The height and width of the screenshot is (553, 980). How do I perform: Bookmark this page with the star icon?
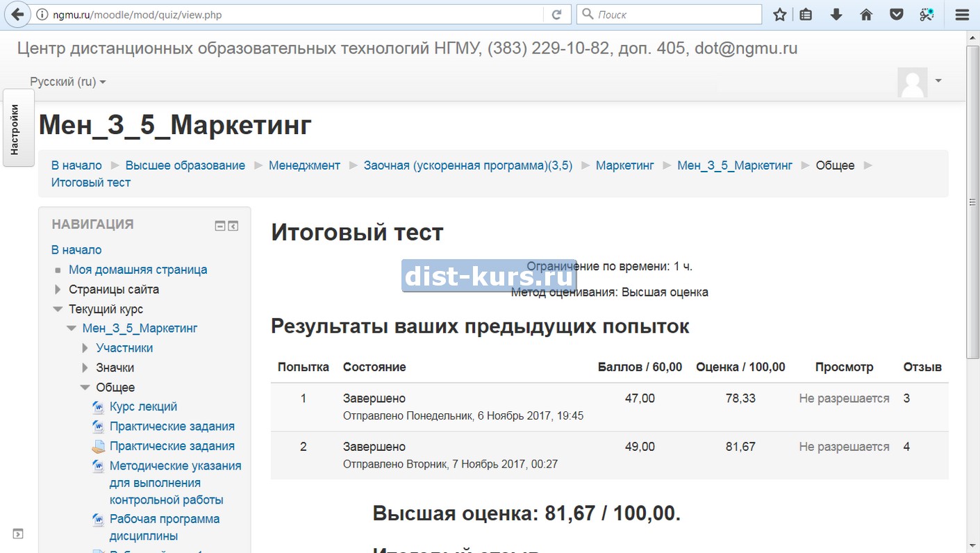tap(780, 15)
